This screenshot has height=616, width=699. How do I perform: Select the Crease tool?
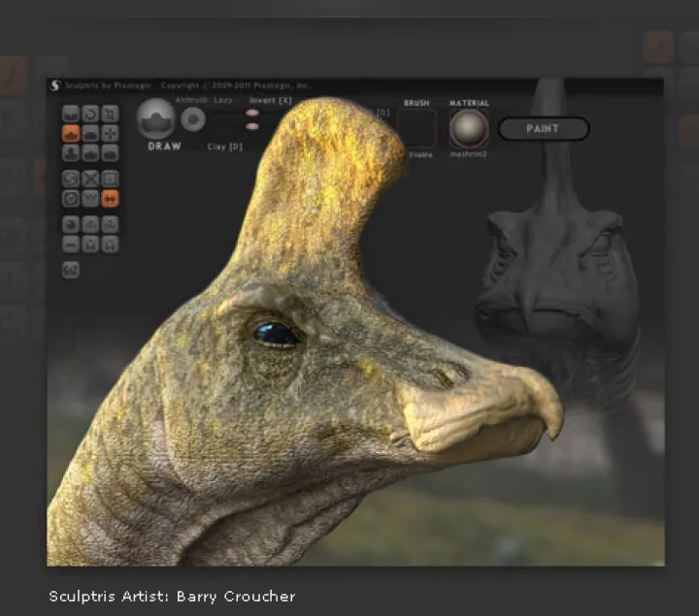tap(71, 114)
